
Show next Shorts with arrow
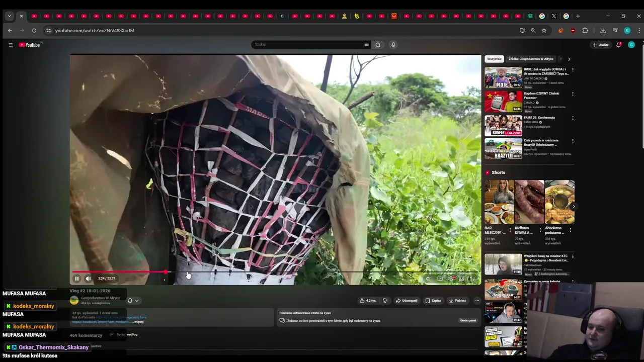(x=574, y=207)
